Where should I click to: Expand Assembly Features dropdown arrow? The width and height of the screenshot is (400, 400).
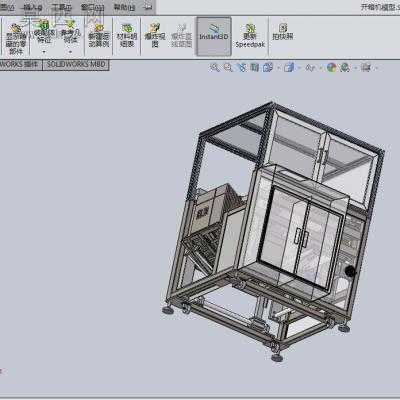click(x=44, y=52)
